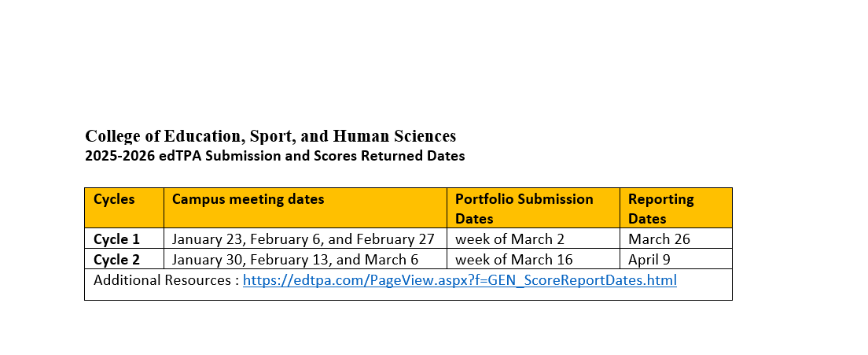Click the week of March 2 cell

pyautogui.click(x=509, y=239)
